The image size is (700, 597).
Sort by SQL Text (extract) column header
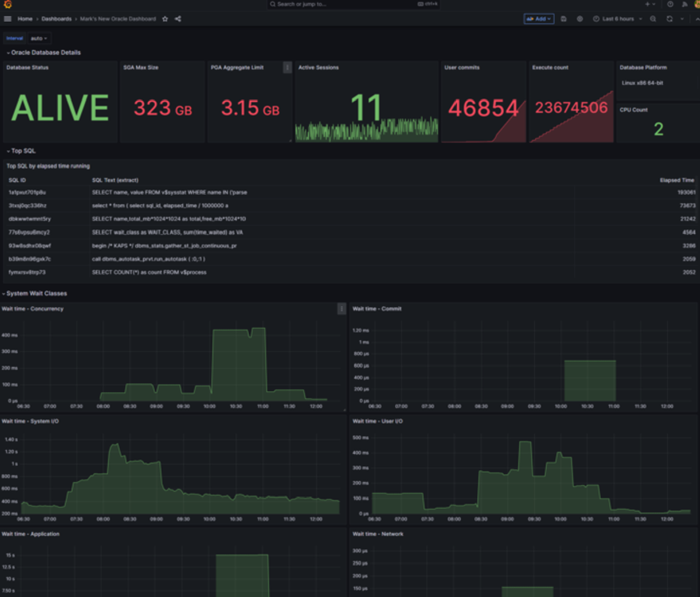115,180
